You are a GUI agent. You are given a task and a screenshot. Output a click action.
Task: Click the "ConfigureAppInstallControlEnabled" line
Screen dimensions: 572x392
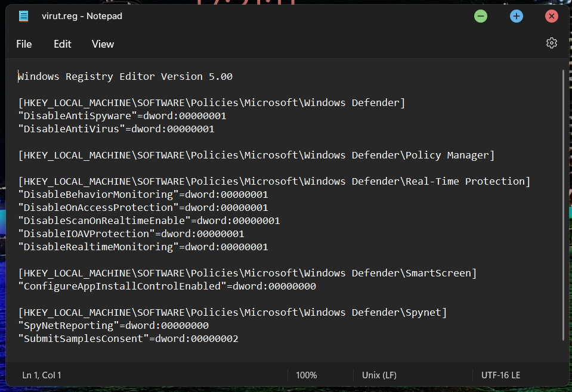(x=167, y=287)
